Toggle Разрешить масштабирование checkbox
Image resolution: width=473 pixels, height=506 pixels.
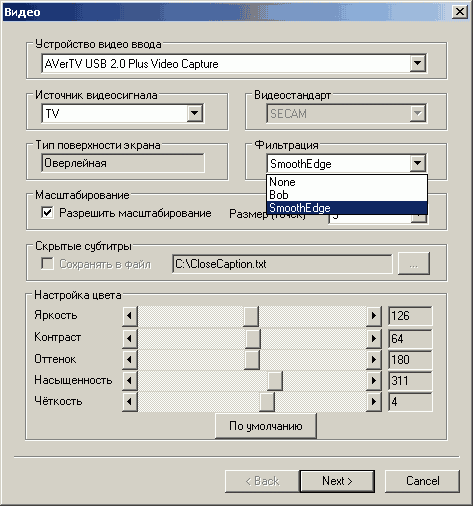(x=47, y=213)
